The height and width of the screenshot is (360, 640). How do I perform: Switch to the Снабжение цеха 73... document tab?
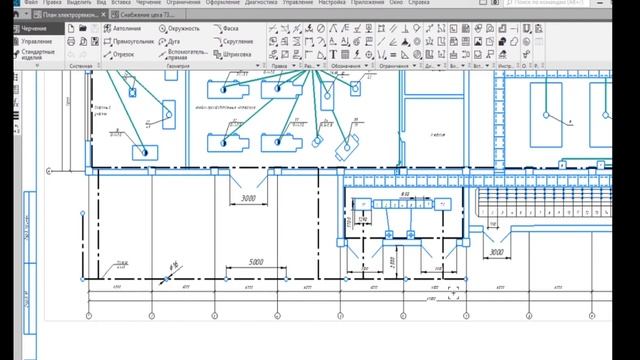[x=147, y=15]
